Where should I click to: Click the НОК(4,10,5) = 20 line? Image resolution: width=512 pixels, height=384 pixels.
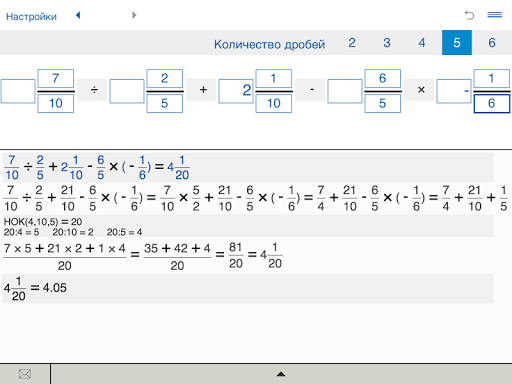(43, 222)
